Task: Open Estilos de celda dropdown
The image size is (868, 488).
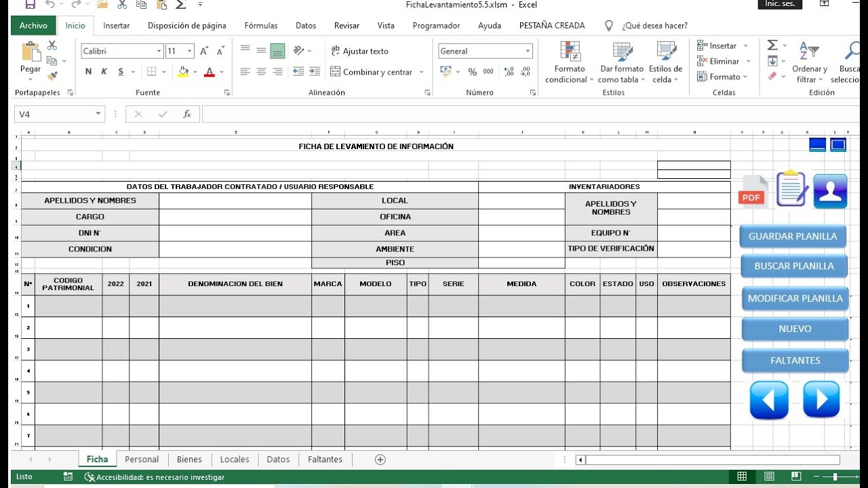Action: [x=665, y=63]
